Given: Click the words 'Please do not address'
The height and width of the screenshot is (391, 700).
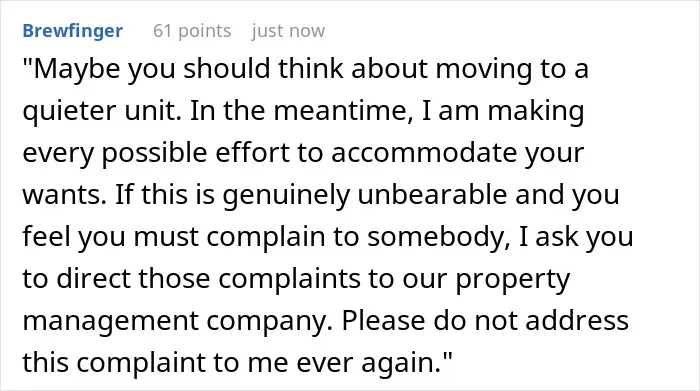Looking at the screenshot, I should [485, 321].
